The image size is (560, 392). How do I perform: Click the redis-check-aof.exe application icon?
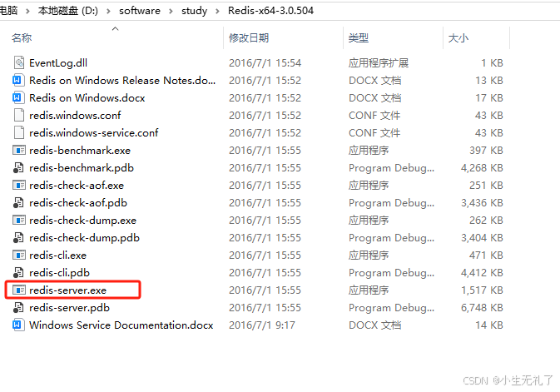(x=19, y=185)
